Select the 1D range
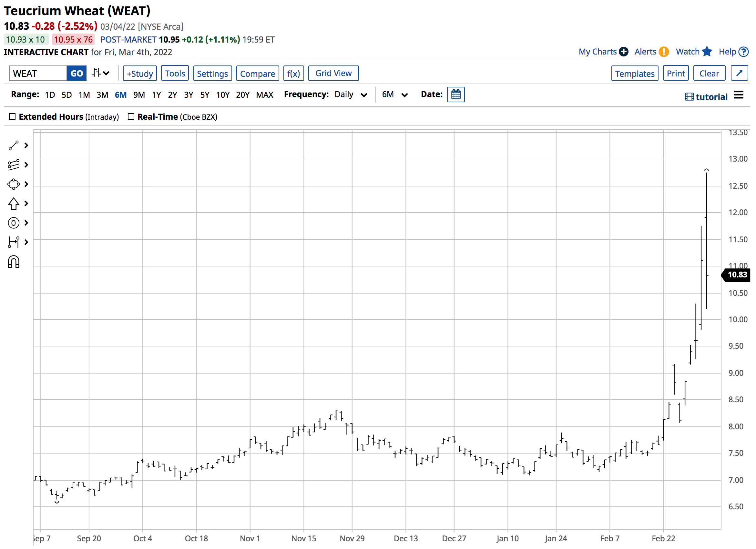The image size is (756, 549). (50, 95)
